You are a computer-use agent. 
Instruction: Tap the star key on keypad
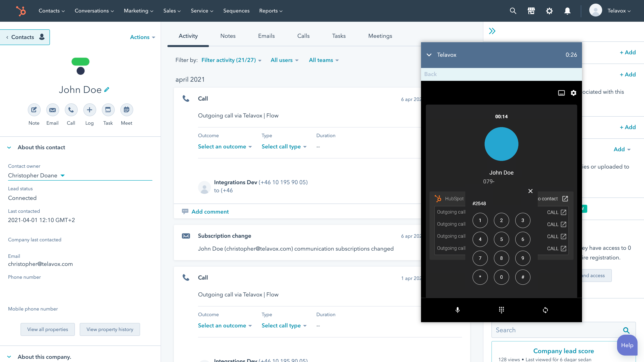[480, 277]
